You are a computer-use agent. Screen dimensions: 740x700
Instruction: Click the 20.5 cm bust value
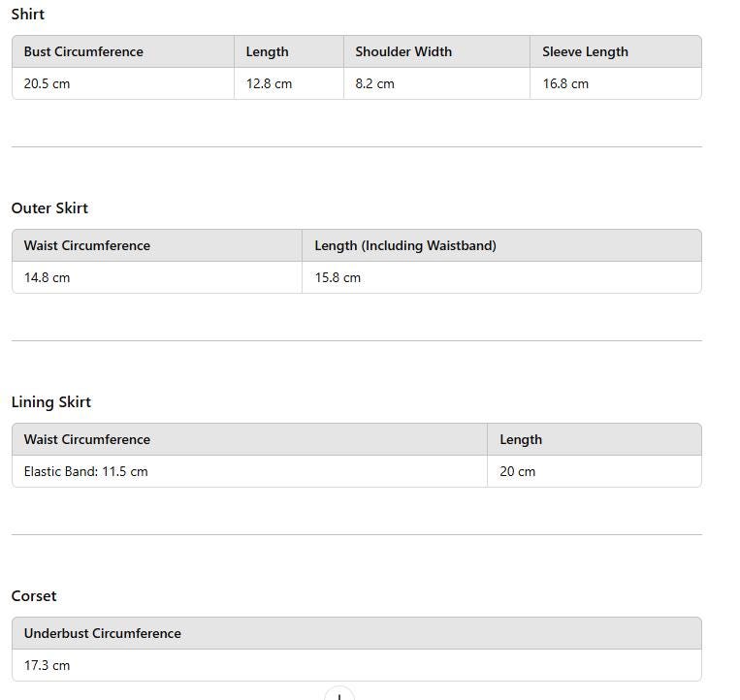click(x=48, y=84)
